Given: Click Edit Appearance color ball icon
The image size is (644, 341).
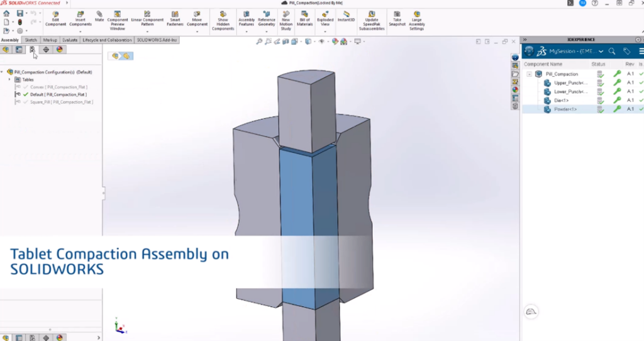Looking at the screenshot, I should pyautogui.click(x=335, y=42).
